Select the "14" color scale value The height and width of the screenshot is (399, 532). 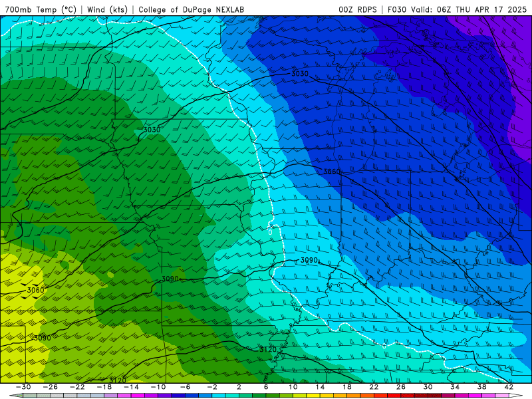click(320, 387)
